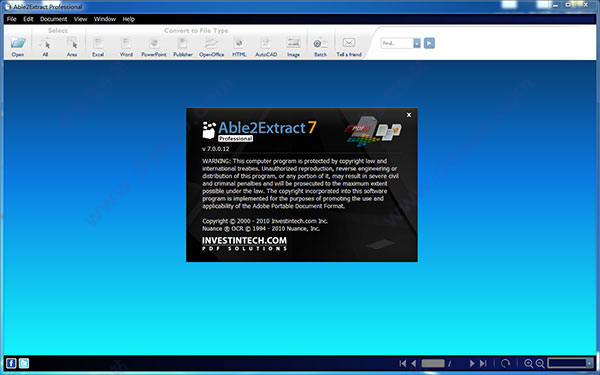
Task: Open the Twitter icon in status bar
Action: 24,363
